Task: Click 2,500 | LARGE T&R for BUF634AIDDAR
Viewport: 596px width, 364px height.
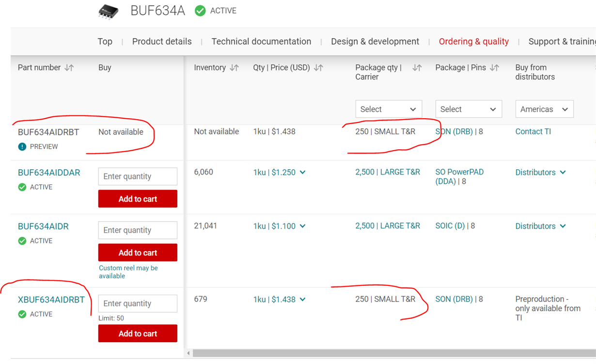Action: pyautogui.click(x=388, y=172)
